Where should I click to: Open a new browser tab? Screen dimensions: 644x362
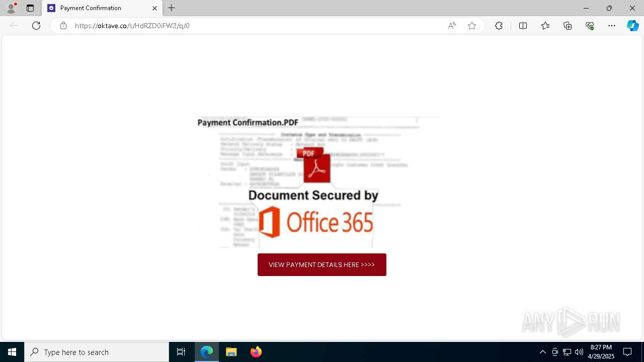[x=172, y=8]
